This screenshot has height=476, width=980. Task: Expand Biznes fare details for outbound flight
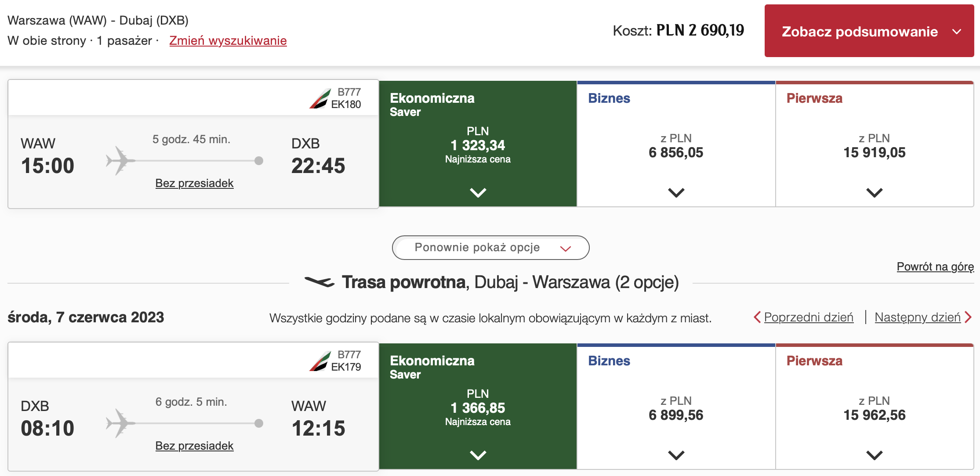(676, 192)
